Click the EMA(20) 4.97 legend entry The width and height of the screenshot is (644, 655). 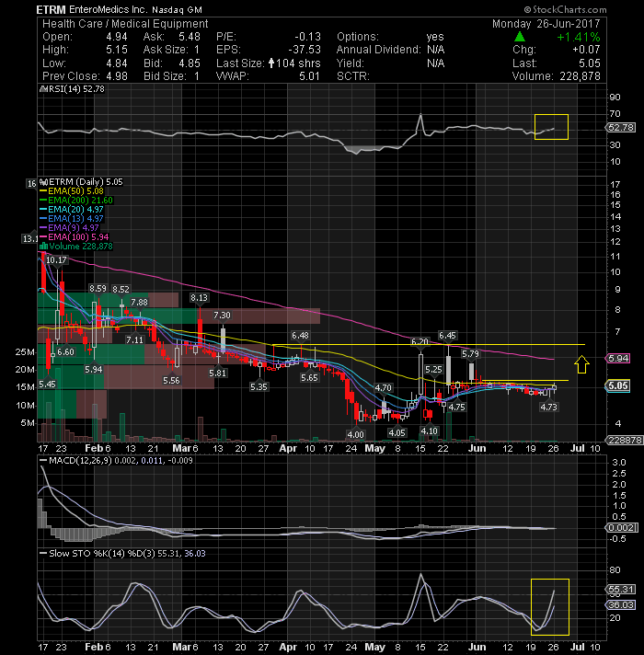[x=71, y=209]
